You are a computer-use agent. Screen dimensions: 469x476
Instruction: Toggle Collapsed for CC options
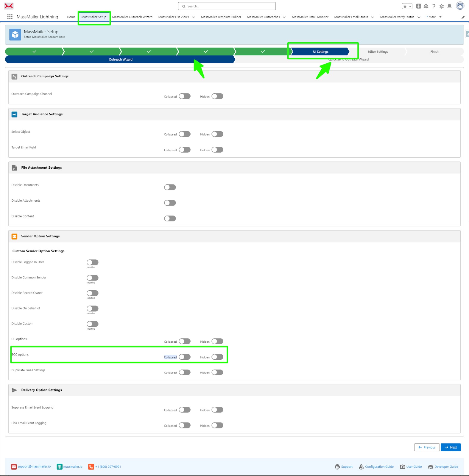185,342
